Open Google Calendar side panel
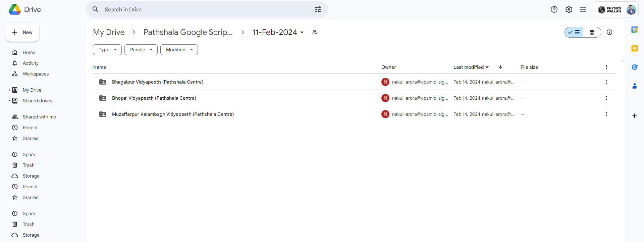Viewport: 644px width, 242px height. (x=634, y=30)
